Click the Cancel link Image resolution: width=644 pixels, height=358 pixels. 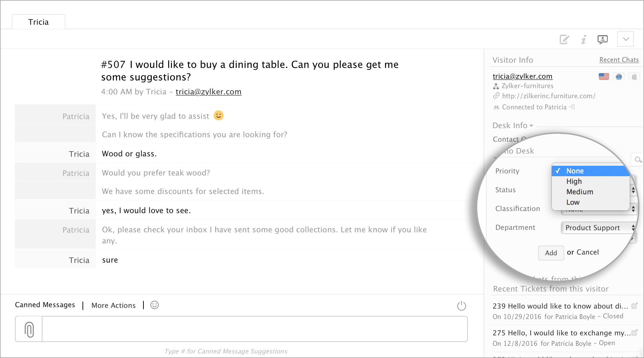click(x=588, y=252)
